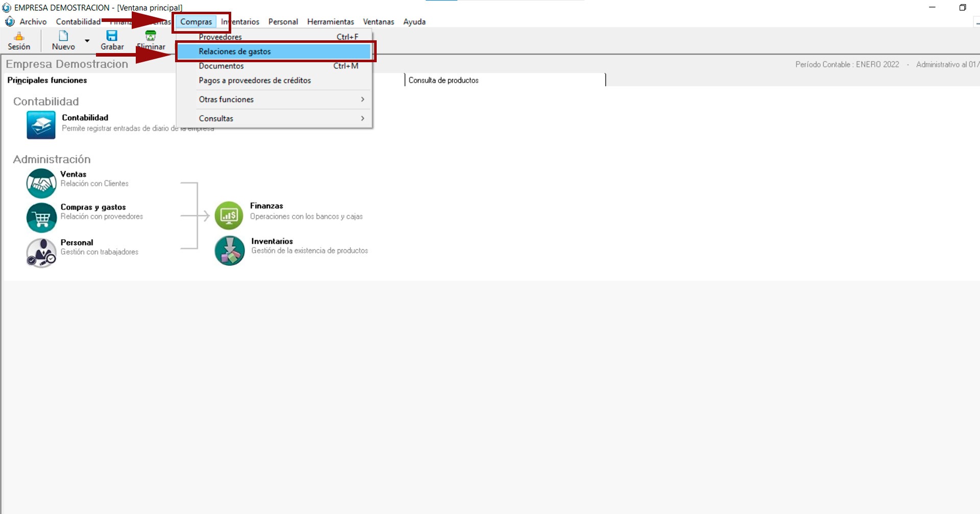Click the Grabar save icon
Image resolution: width=980 pixels, height=514 pixels.
point(112,36)
